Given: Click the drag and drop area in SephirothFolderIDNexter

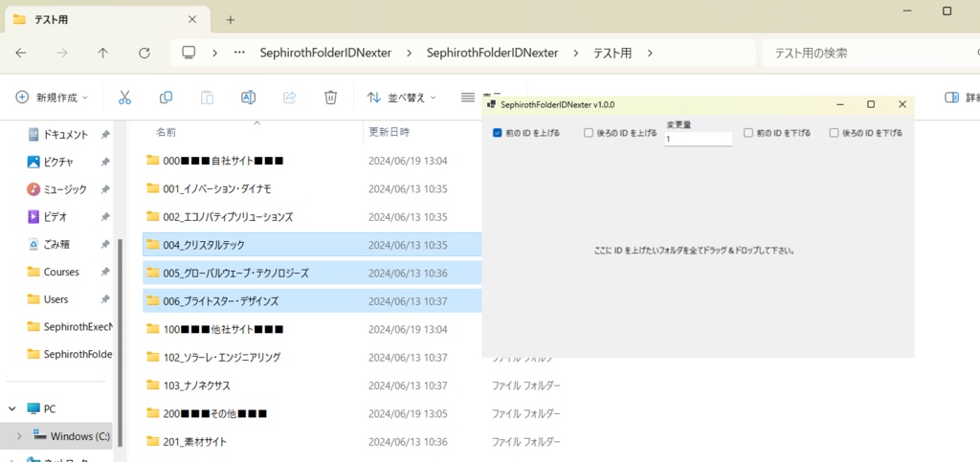Looking at the screenshot, I should [698, 251].
